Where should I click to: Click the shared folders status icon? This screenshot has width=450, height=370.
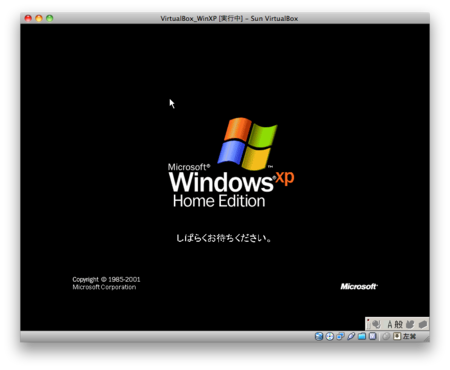(362, 336)
